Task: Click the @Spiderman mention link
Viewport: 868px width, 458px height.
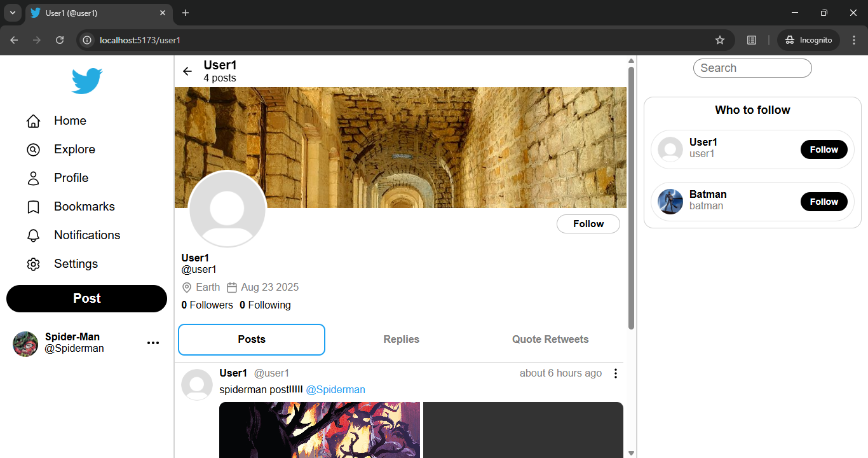Action: (336, 390)
